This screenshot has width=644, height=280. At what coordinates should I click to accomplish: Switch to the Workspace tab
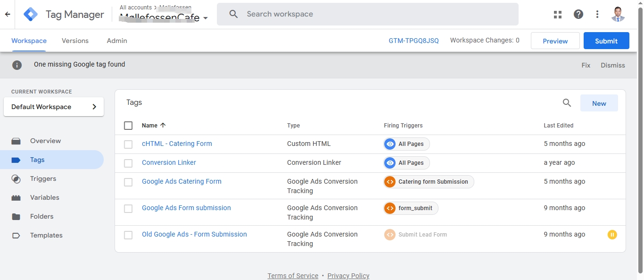tap(29, 41)
